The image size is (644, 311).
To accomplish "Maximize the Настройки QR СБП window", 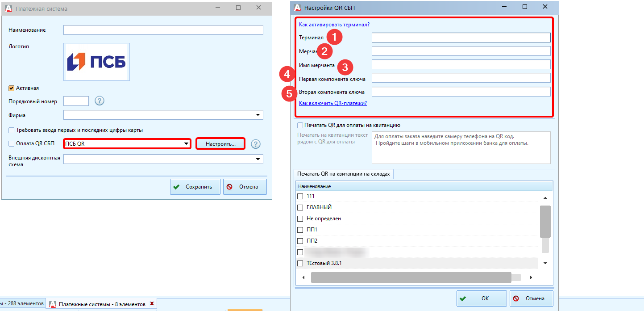I will tap(525, 7).
